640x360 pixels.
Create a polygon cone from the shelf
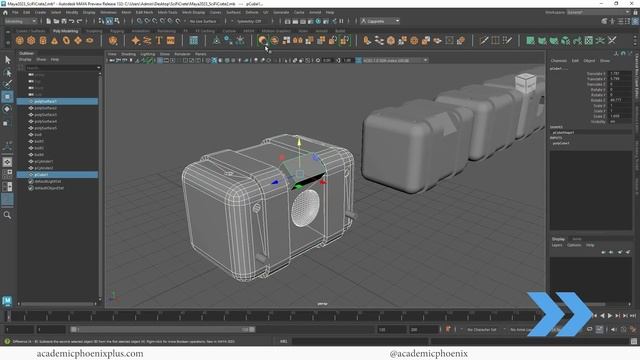pyautogui.click(x=54, y=40)
